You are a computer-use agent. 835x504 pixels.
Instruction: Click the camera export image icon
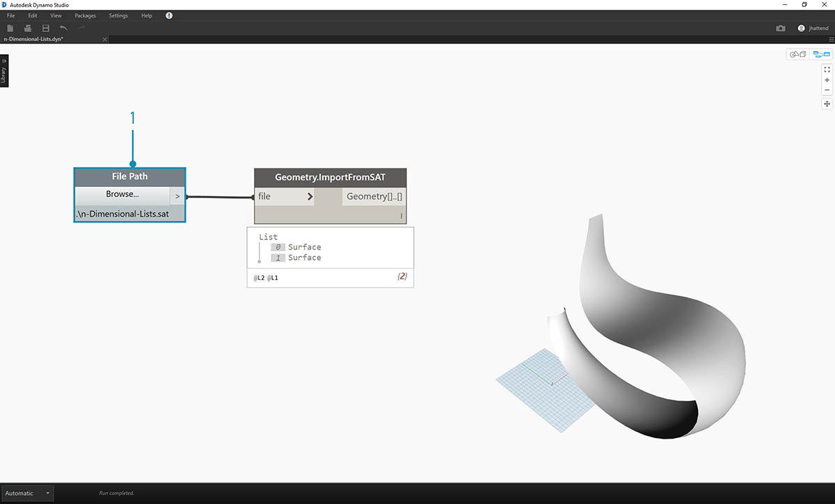781,29
